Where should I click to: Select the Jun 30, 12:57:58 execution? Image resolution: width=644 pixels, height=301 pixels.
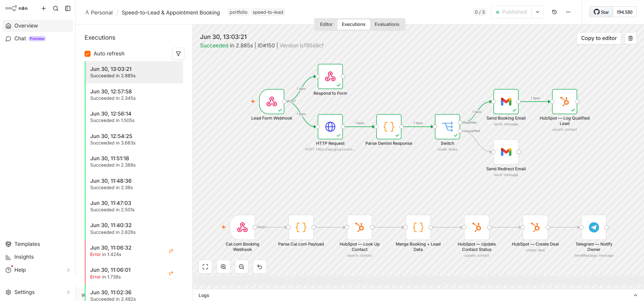(134, 95)
